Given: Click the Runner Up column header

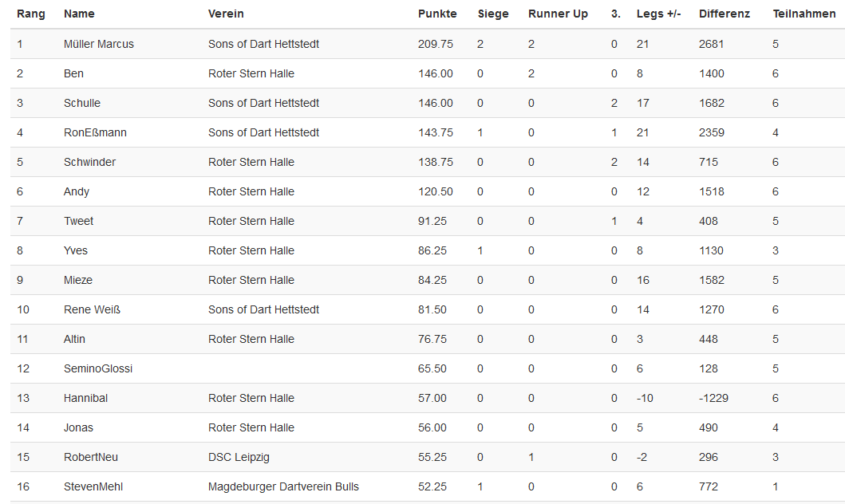Looking at the screenshot, I should (558, 14).
